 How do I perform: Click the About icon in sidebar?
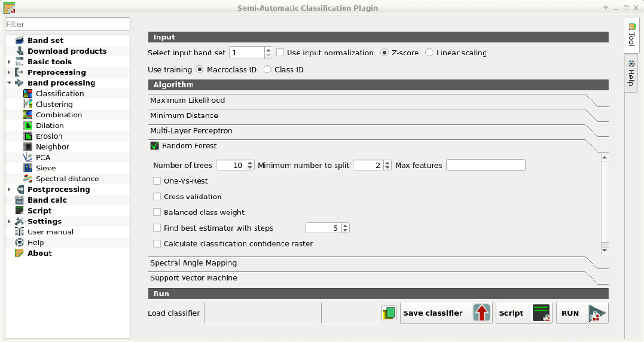click(x=19, y=254)
